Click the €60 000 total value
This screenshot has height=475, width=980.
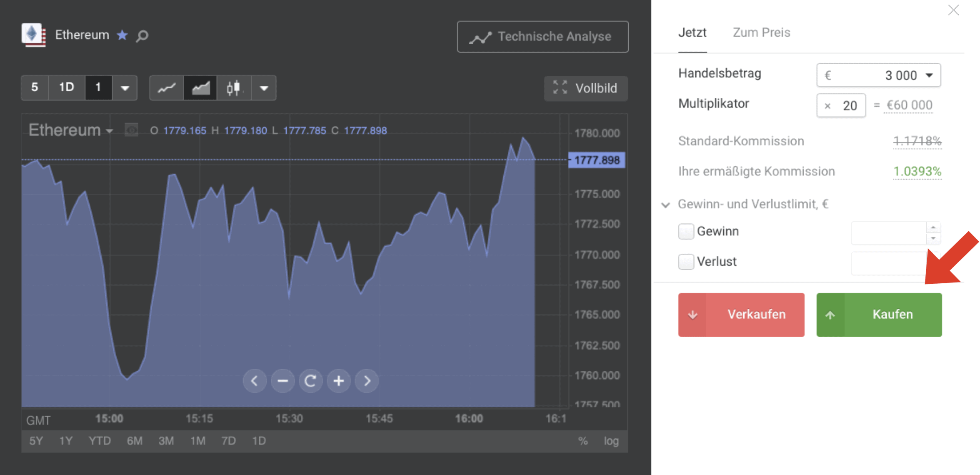coord(909,105)
